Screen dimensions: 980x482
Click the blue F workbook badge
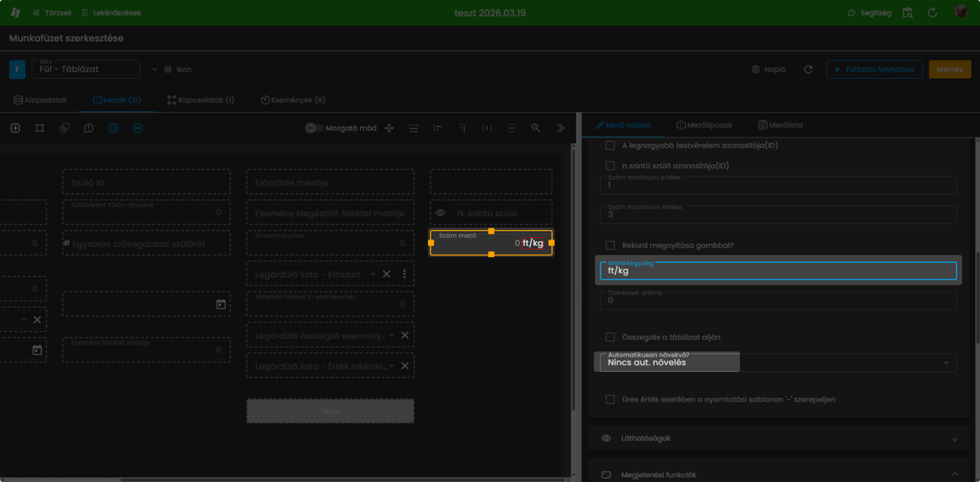click(x=17, y=69)
